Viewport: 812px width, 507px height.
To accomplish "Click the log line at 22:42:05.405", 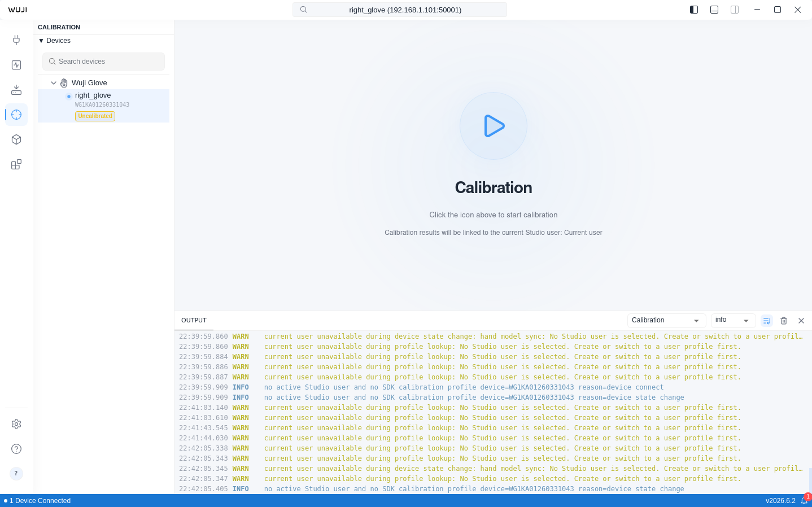I will point(491,489).
